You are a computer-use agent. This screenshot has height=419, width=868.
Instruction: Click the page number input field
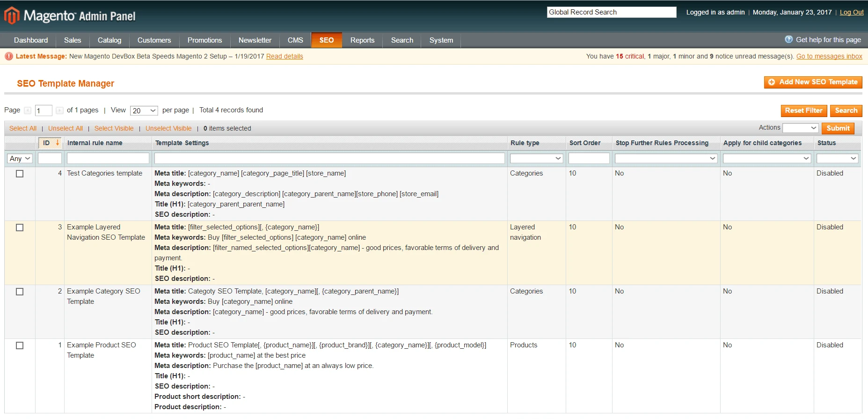coord(44,110)
